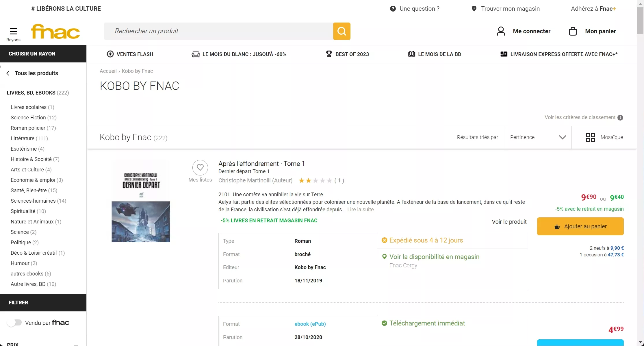Select the Science-Fiction category

coord(28,118)
